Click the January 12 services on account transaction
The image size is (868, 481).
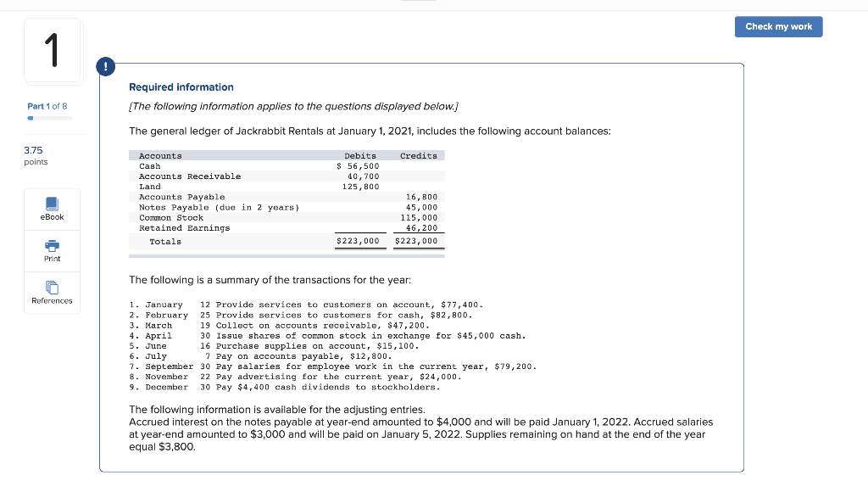tap(306, 305)
